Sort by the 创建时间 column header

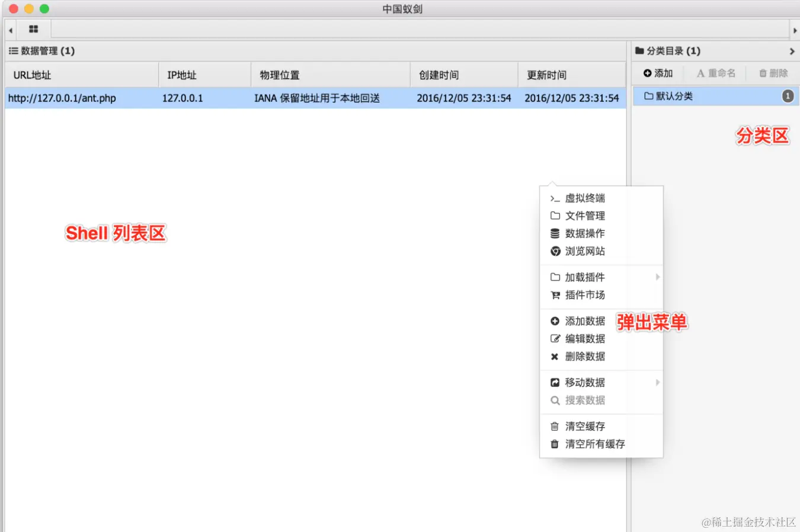464,75
